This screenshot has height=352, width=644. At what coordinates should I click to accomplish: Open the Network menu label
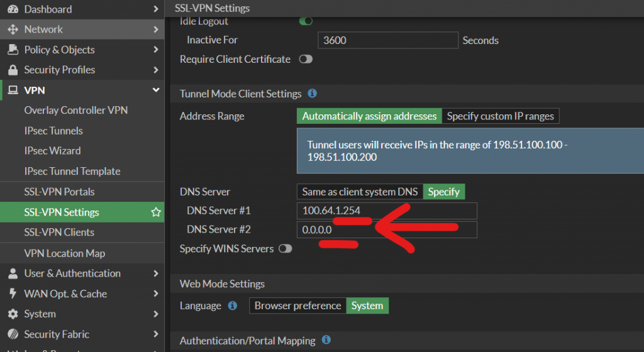point(43,29)
